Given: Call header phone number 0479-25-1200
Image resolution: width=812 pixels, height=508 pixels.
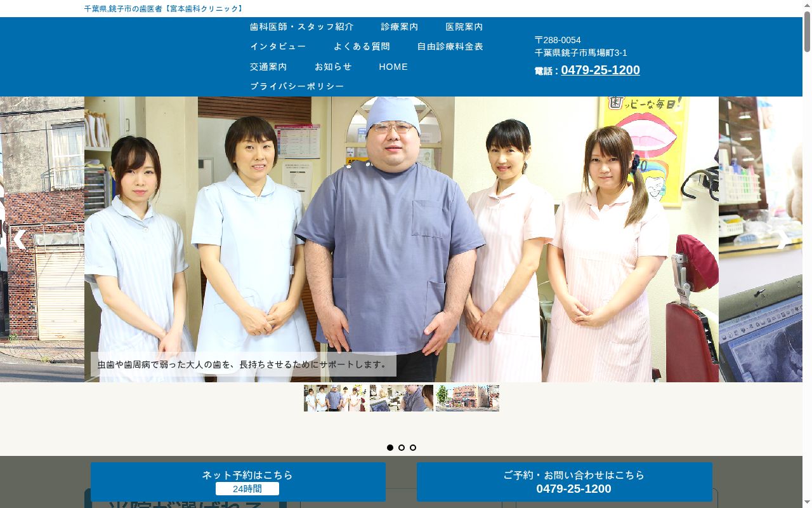Looking at the screenshot, I should [x=600, y=70].
